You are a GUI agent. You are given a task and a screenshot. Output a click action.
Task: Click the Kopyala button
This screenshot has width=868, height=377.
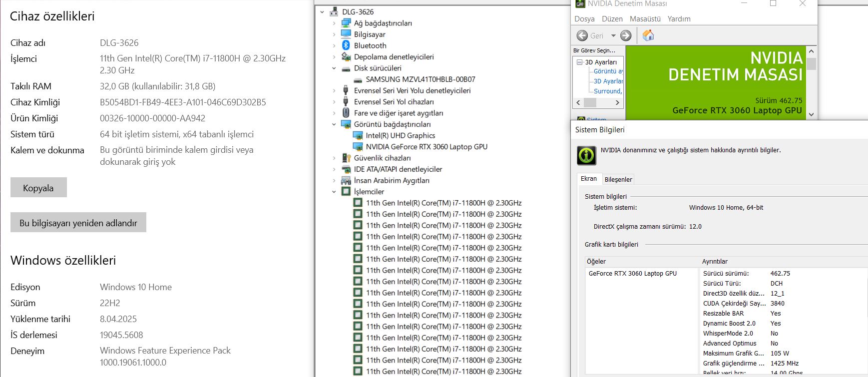tap(38, 187)
